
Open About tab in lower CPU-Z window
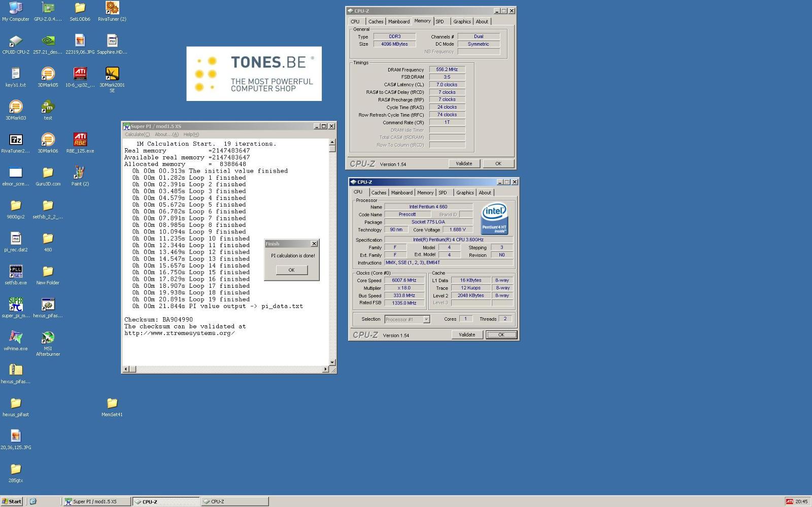coord(485,192)
